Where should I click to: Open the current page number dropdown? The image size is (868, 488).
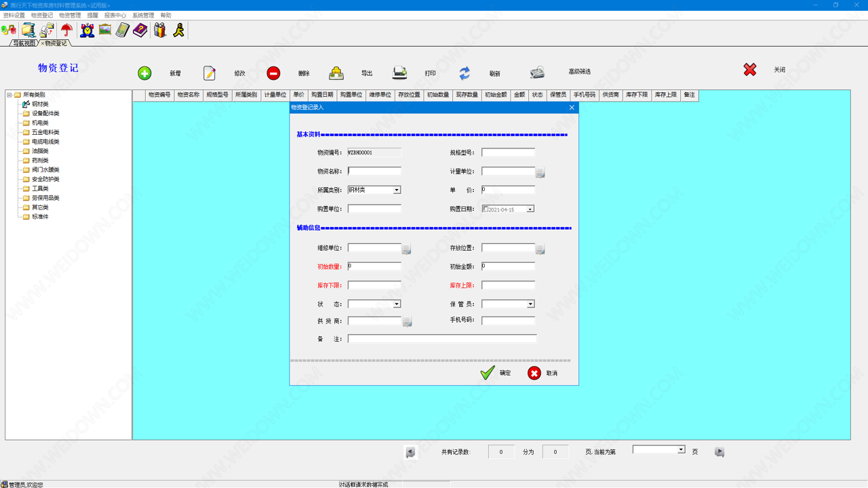point(682,449)
